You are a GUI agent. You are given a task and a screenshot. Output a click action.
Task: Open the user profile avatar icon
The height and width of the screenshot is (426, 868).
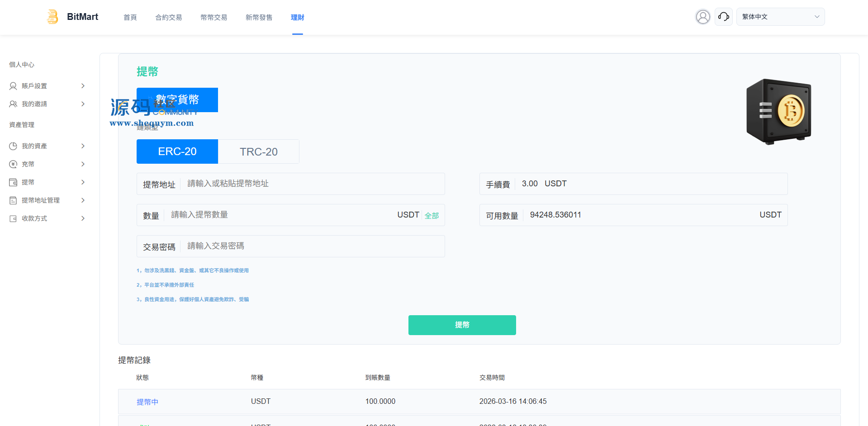[x=702, y=17]
